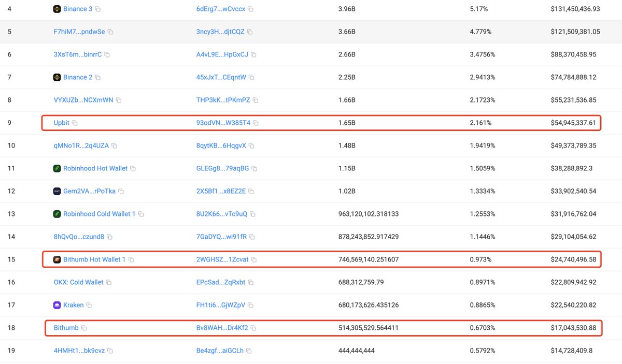
Task: Copy the Upbit account address
Action: pyautogui.click(x=75, y=123)
